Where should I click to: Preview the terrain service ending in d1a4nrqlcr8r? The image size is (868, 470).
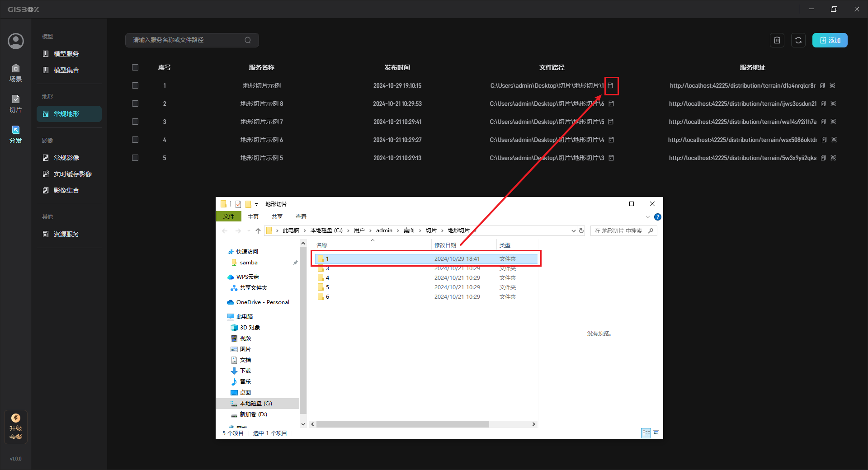coord(832,85)
